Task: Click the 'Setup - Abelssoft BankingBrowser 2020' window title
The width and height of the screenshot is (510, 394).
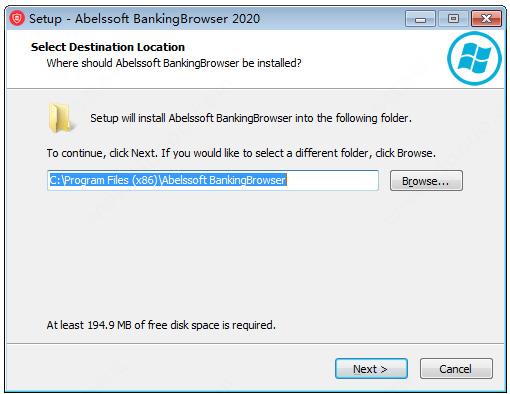Action: point(144,19)
